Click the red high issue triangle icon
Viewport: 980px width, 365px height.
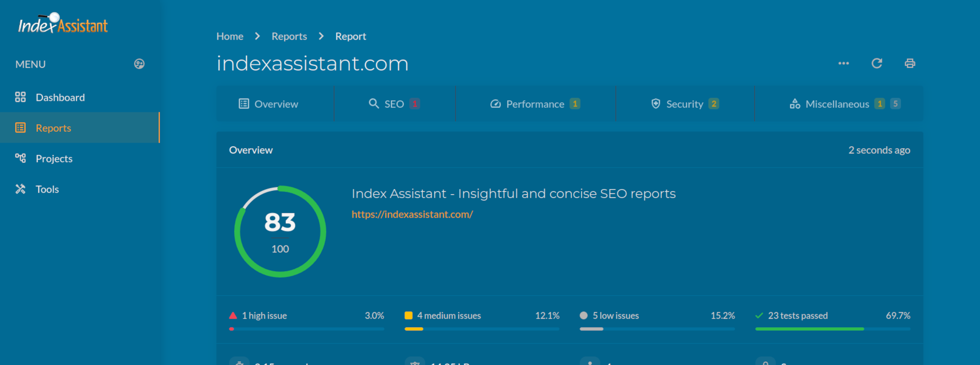233,316
